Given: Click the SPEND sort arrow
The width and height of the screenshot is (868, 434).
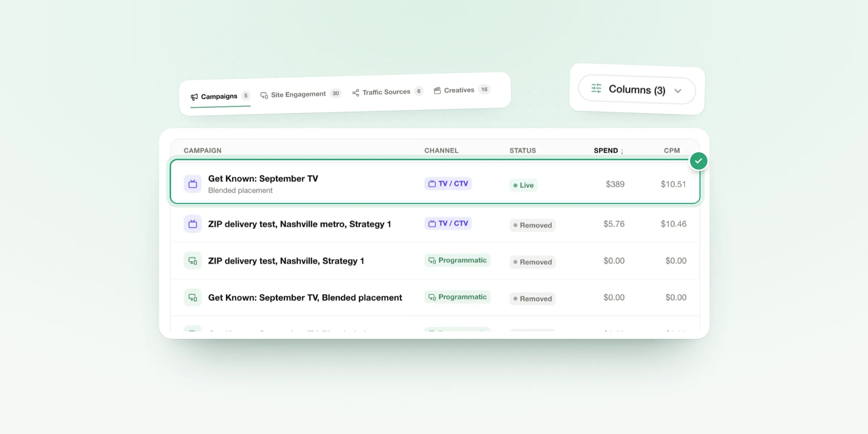Looking at the screenshot, I should coord(622,151).
